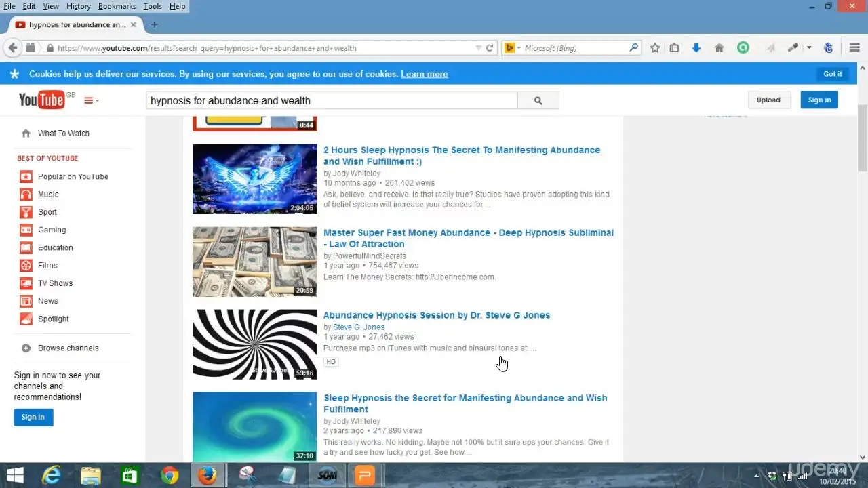
Task: Open the Firefox hamburger menu
Action: point(854,48)
